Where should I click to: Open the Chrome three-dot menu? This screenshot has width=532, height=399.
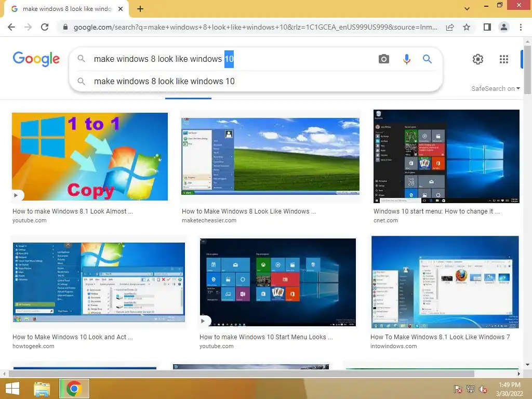[521, 27]
